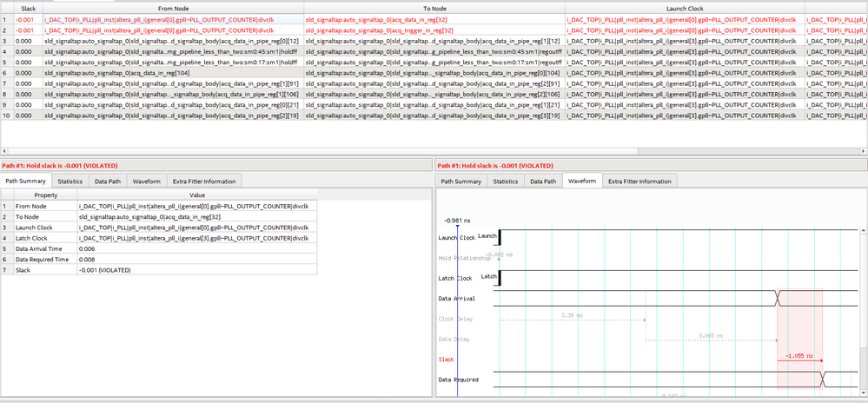Open Waveform tab in left path panel
This screenshot has width=868, height=403.
(146, 182)
